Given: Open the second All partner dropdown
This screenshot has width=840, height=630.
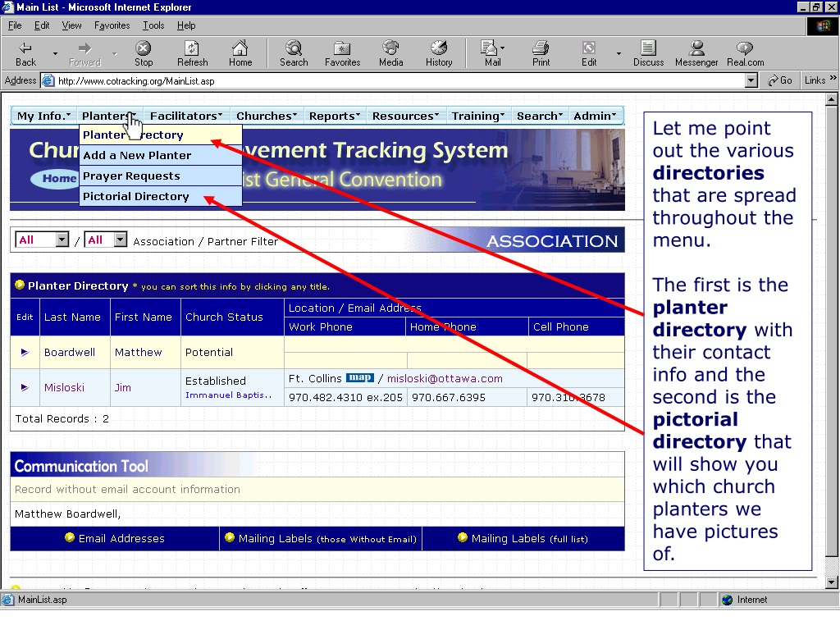Looking at the screenshot, I should (x=121, y=240).
